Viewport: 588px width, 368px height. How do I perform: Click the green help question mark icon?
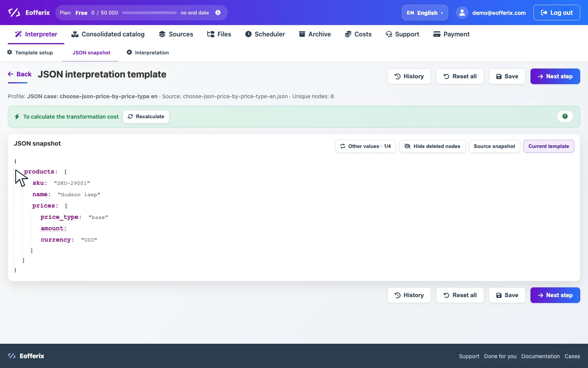coord(565,116)
